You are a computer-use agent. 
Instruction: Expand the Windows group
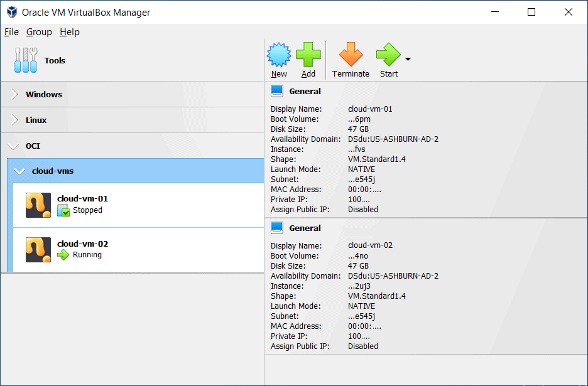coord(14,95)
